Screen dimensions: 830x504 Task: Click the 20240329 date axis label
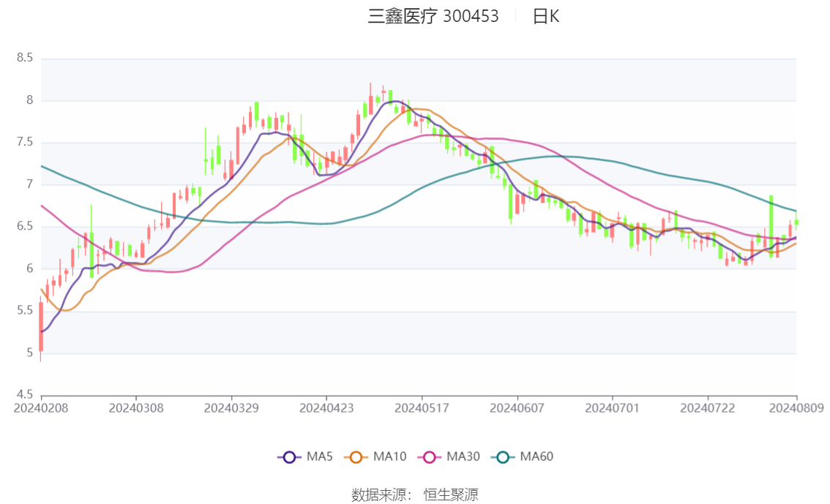coord(231,408)
